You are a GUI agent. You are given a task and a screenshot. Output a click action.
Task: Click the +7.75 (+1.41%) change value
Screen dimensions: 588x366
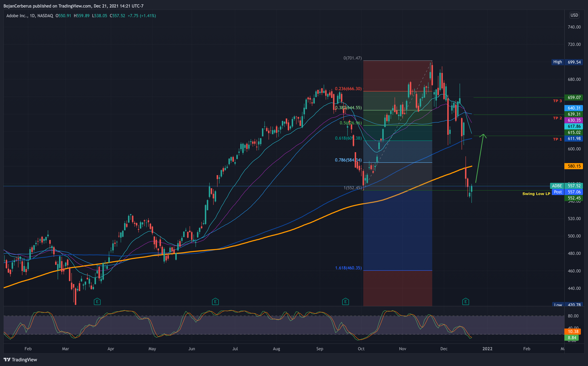point(142,16)
